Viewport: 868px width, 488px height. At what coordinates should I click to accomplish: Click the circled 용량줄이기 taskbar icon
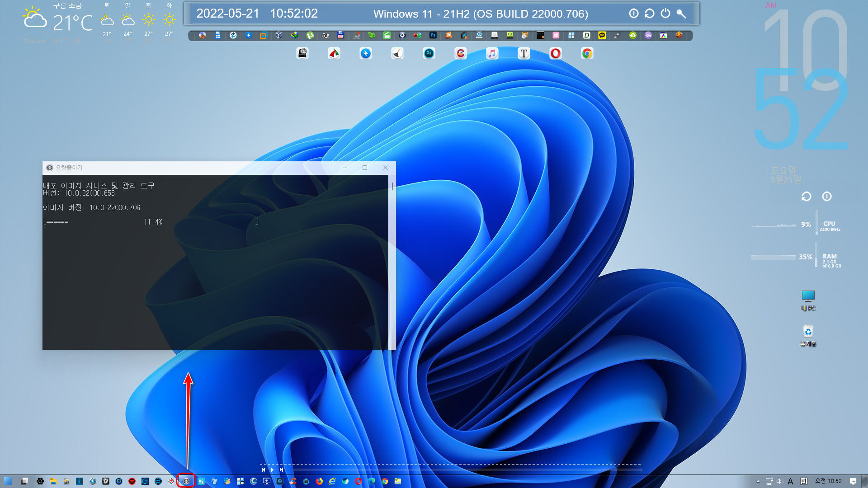click(186, 481)
